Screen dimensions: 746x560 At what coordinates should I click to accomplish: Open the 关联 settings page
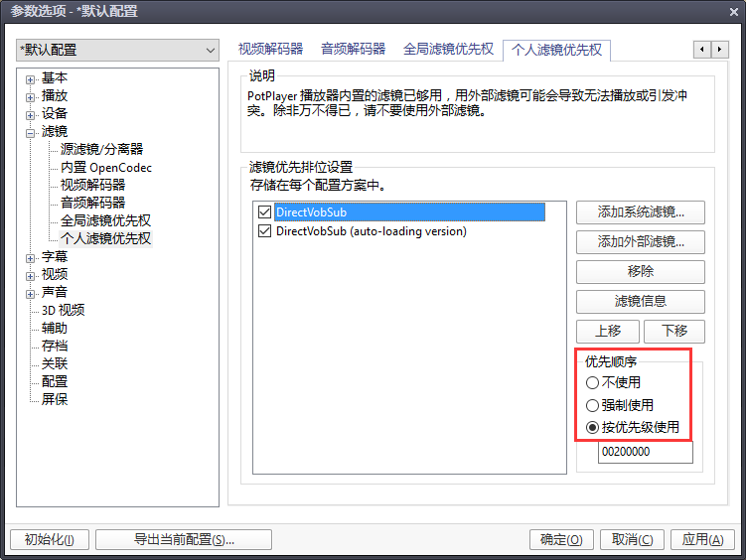tap(55, 363)
